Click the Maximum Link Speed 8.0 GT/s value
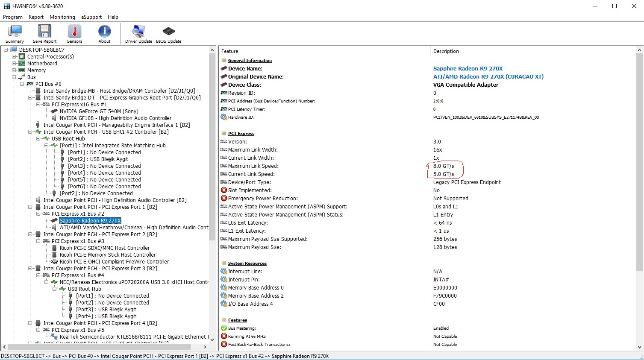 tap(444, 166)
